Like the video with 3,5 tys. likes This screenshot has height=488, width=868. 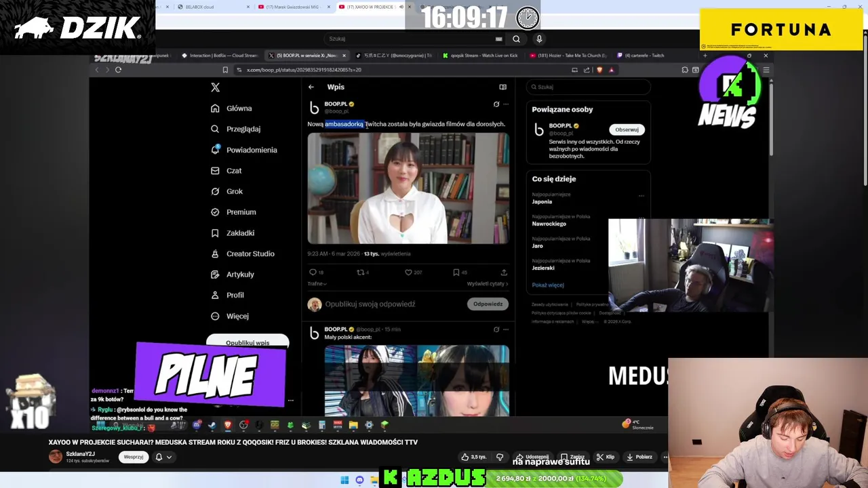(x=474, y=457)
